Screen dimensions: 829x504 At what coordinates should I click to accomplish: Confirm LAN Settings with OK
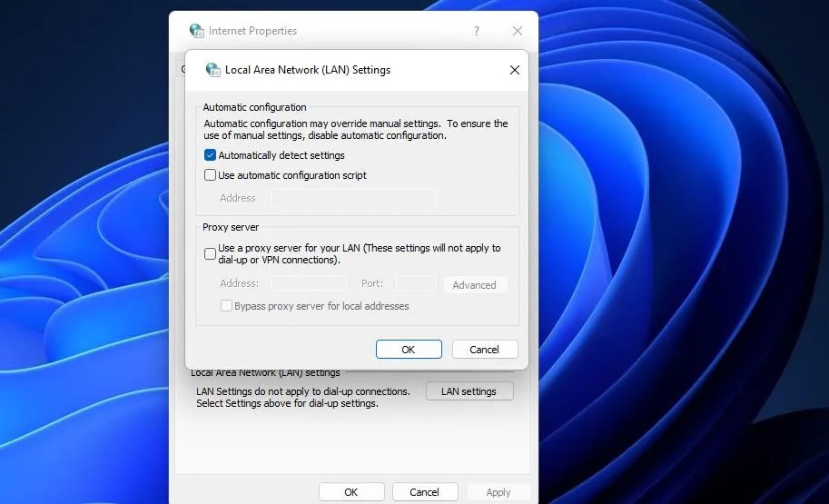coord(409,349)
